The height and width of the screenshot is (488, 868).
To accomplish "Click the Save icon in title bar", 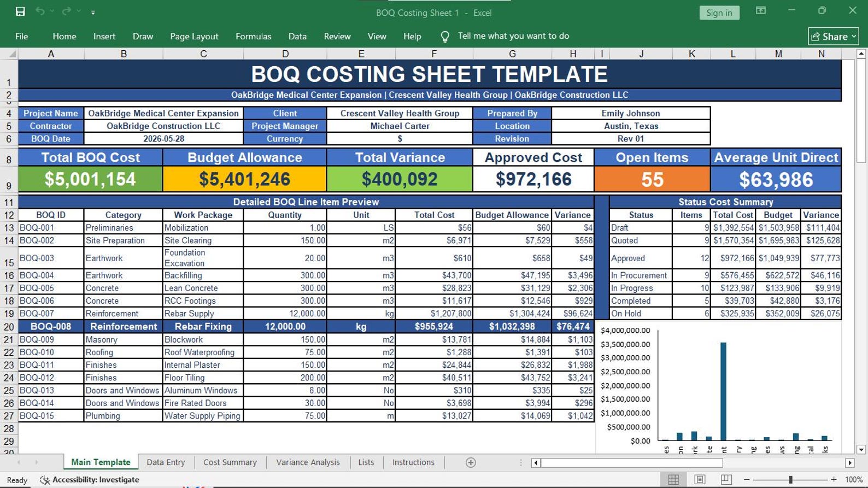I will tap(20, 11).
